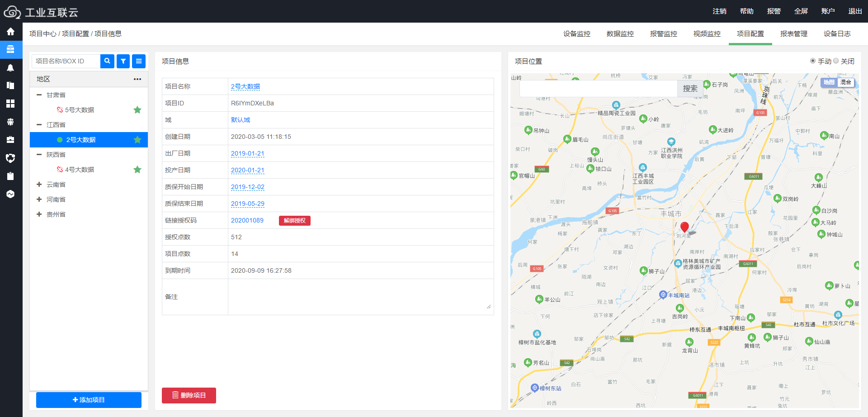Open the 报警监控 tab
Viewport: 868px width, 417px height.
(x=664, y=34)
